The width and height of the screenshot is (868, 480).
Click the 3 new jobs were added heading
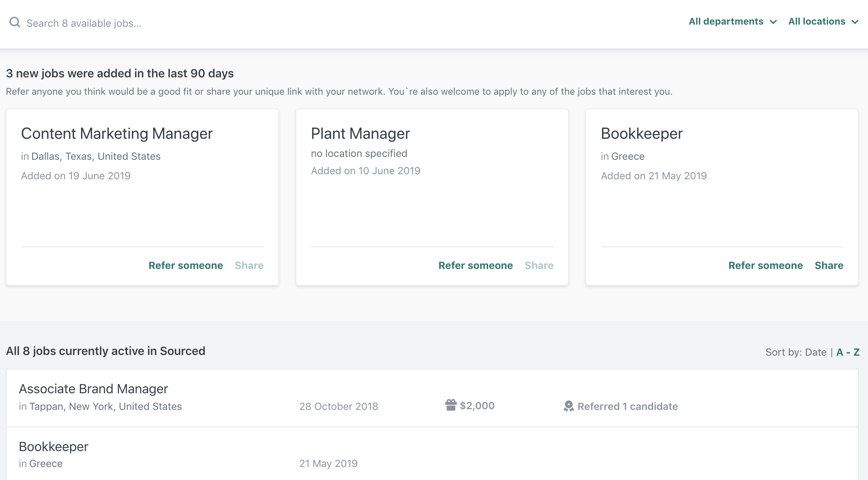click(x=120, y=73)
